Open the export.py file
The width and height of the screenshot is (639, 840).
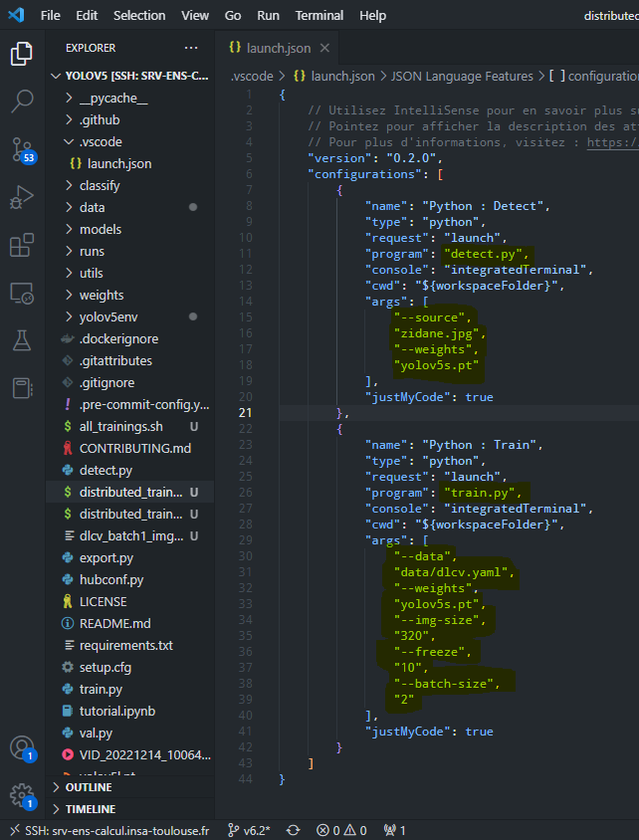click(130, 557)
